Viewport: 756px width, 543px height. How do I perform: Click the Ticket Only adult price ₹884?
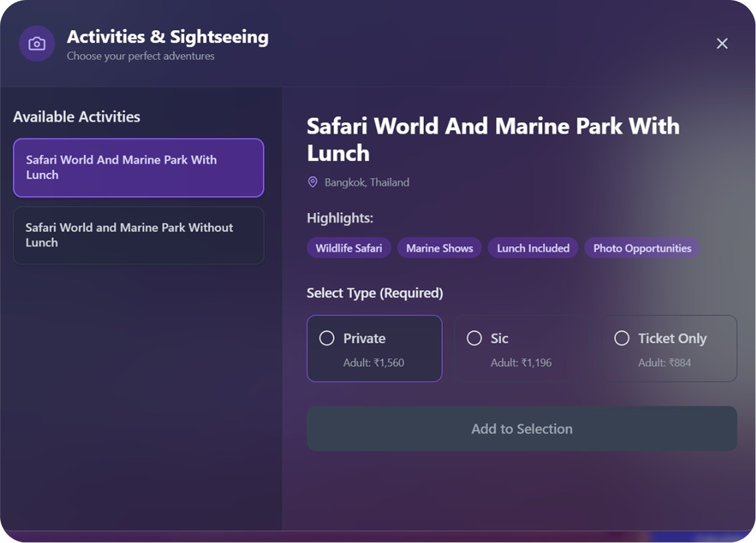click(664, 363)
